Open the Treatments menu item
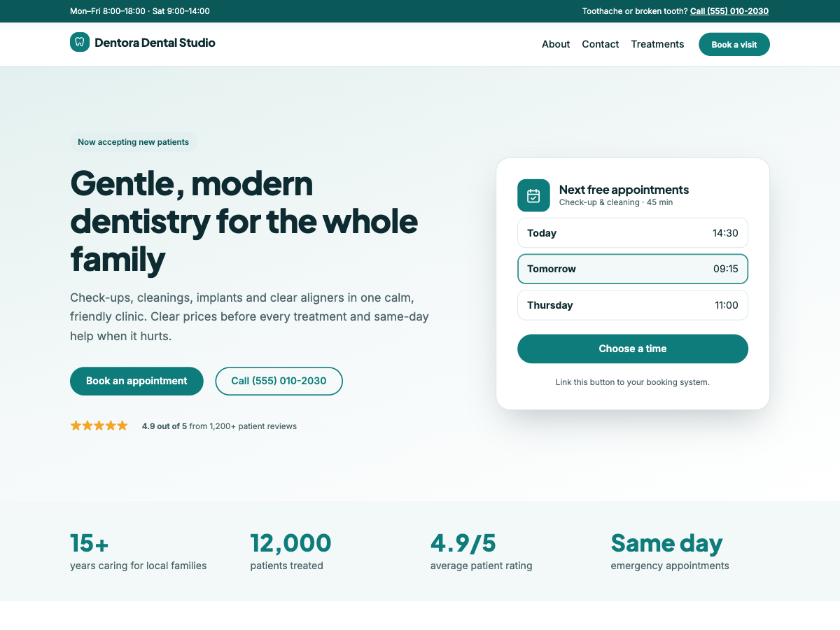Image resolution: width=840 pixels, height=630 pixels. (657, 44)
